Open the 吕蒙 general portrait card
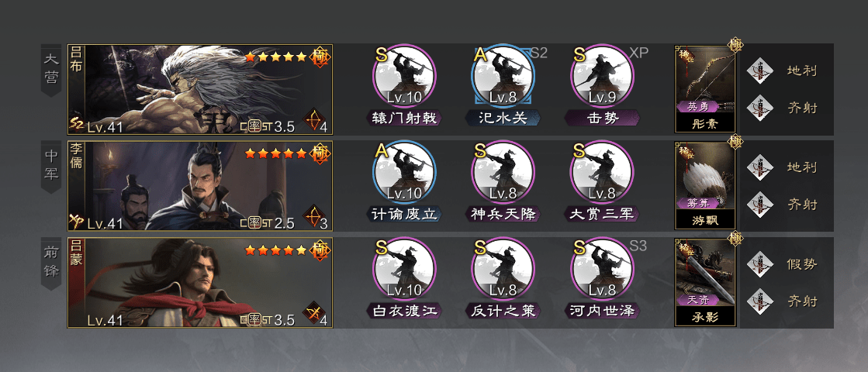The height and width of the screenshot is (372, 868). pos(200,282)
